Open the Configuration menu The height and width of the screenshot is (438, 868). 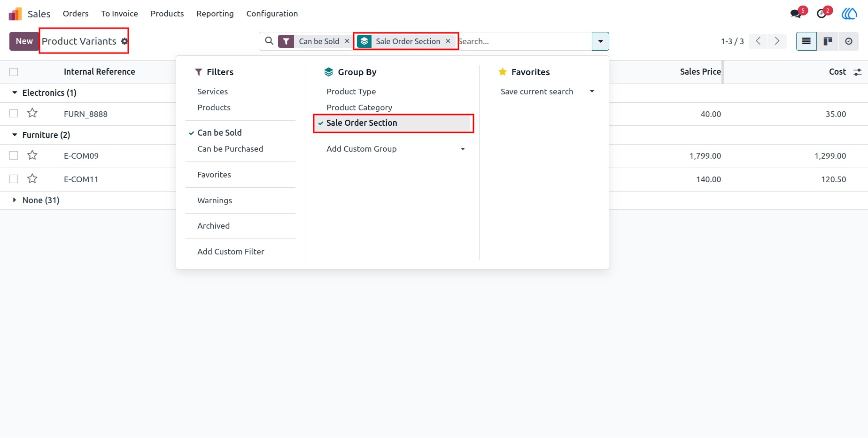pos(272,14)
